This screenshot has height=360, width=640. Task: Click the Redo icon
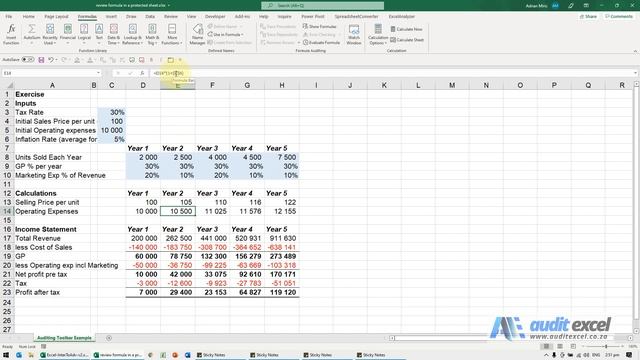(64, 60)
